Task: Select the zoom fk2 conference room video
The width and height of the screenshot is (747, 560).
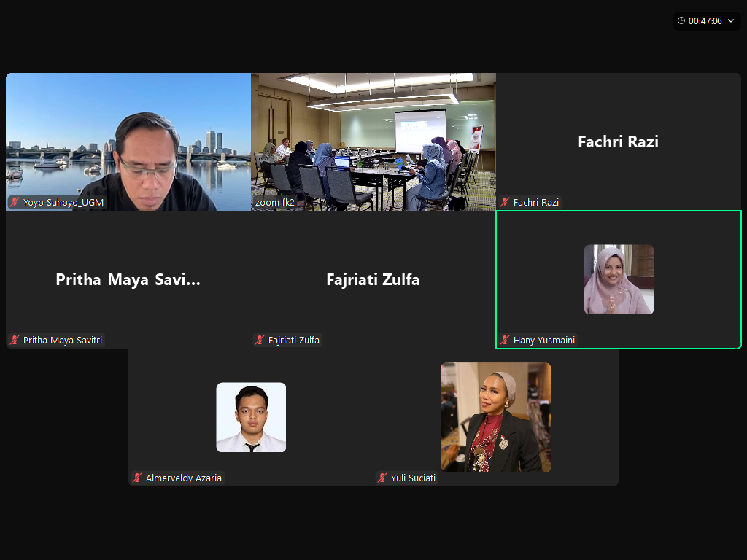Action: pyautogui.click(x=373, y=141)
